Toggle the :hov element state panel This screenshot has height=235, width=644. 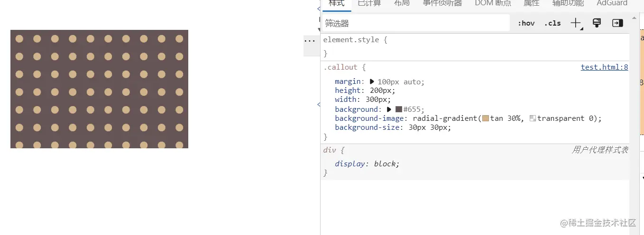[526, 23]
